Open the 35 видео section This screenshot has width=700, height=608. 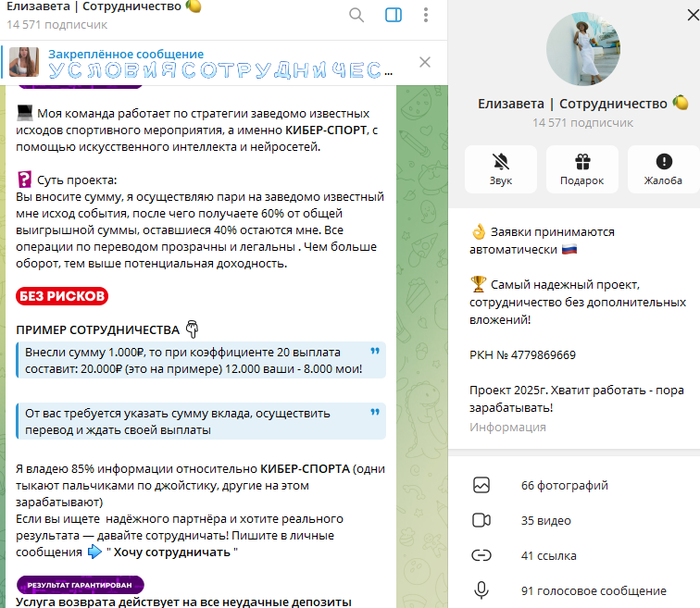pos(574,521)
